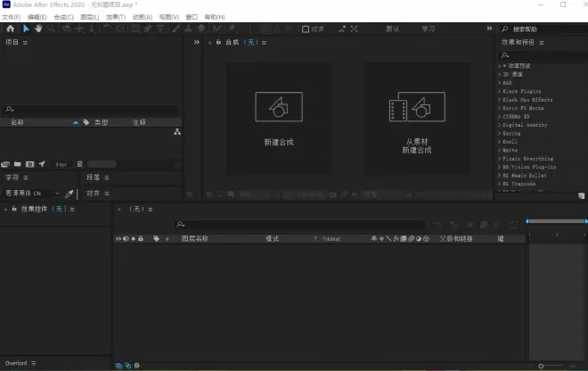Select the Hand tool

tap(38, 29)
